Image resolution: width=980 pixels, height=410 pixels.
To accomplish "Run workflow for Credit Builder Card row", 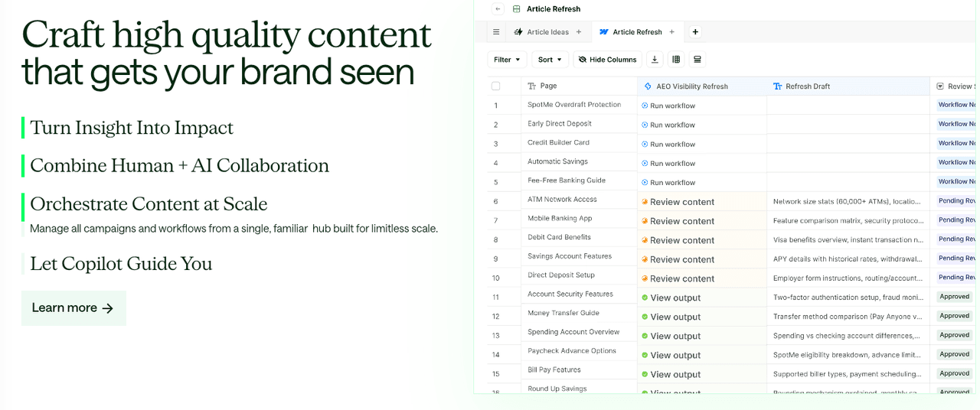I will [x=668, y=144].
